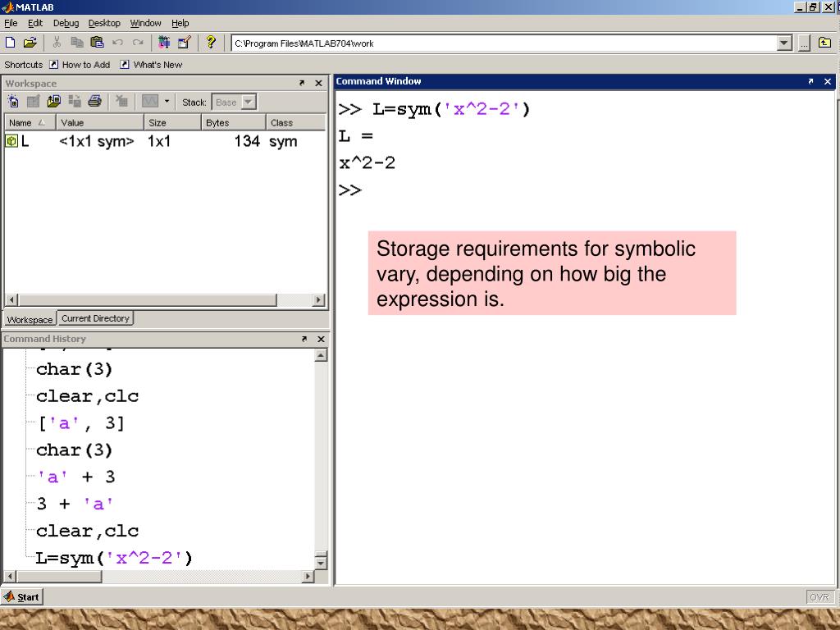Click Workspace horizontal scrollbar left arrow
The image size is (840, 630).
[x=11, y=300]
